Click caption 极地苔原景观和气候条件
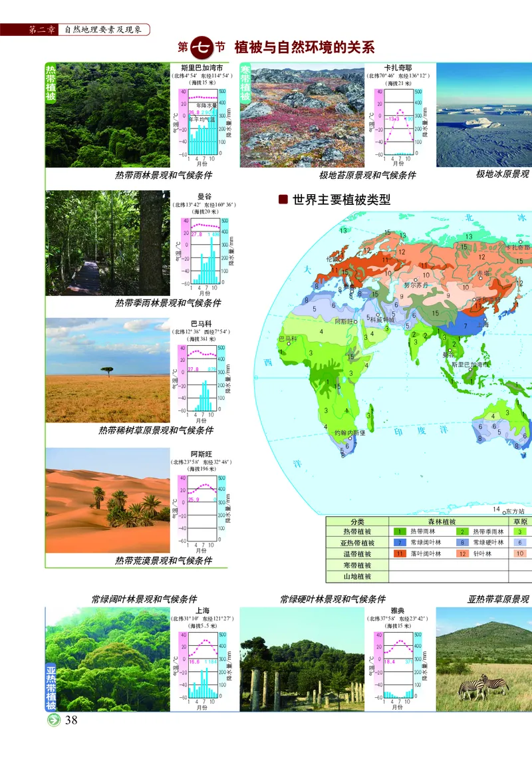Image resolution: width=532 pixels, height=757 pixels. point(367,175)
